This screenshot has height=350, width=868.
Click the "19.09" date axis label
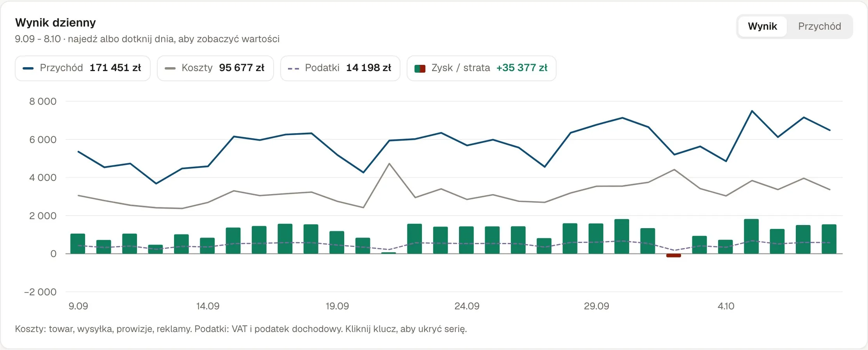pos(337,306)
